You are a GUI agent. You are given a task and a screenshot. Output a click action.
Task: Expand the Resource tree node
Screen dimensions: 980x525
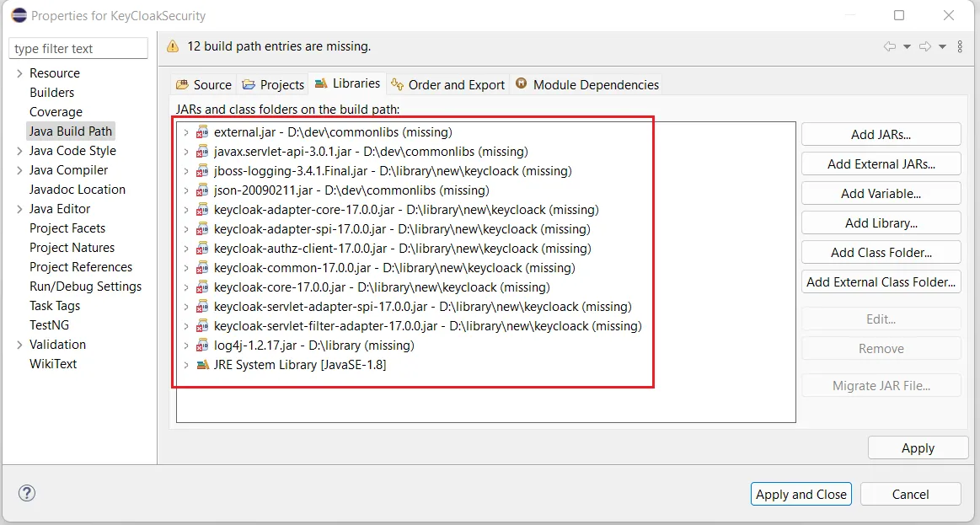(x=19, y=73)
